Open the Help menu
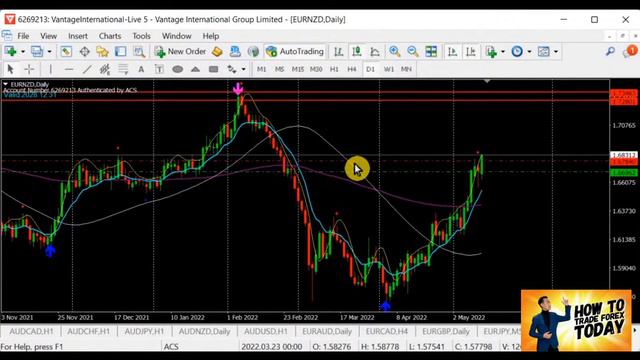The height and width of the screenshot is (360, 640). coord(211,36)
